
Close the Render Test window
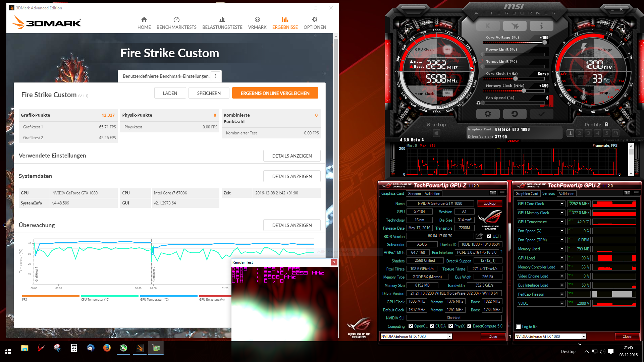tap(334, 262)
